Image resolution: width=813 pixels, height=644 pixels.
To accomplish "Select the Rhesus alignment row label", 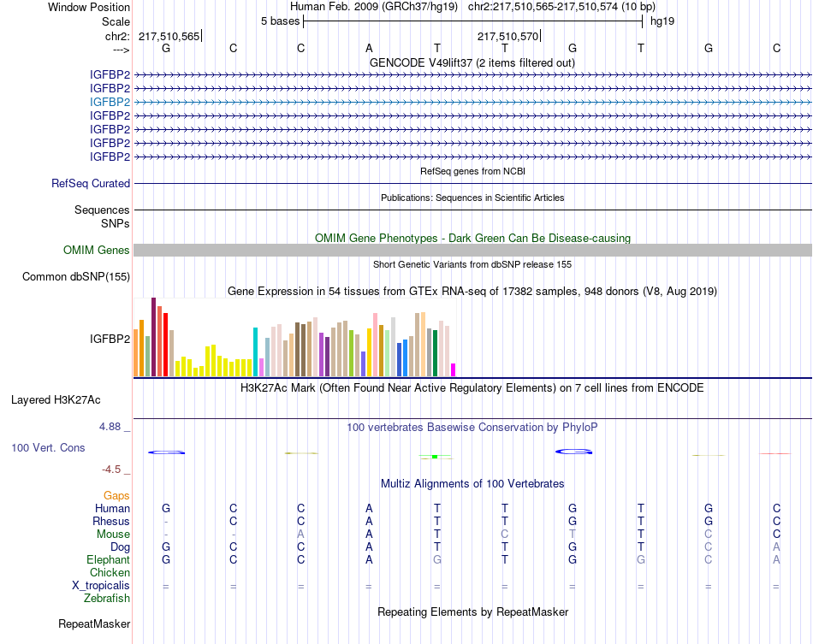I will [x=111, y=521].
